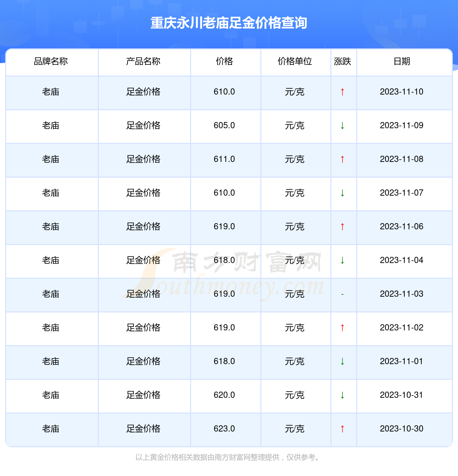Click the price value 623.0
This screenshot has height=476, width=458.
pos(224,429)
